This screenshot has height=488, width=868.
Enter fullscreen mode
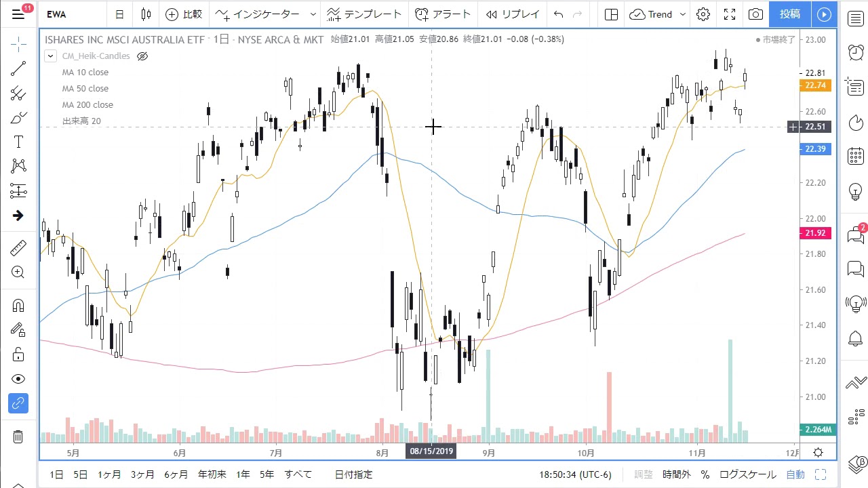[x=730, y=14]
